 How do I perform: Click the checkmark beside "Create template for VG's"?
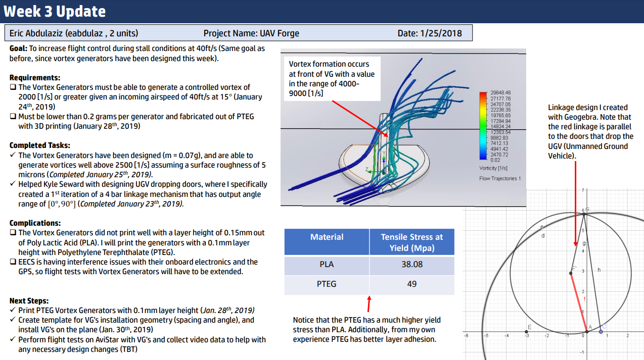point(13,320)
